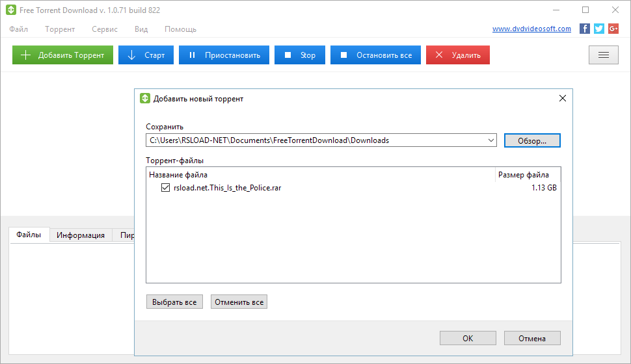The image size is (631, 364).
Task: Click the Обзор... browse button
Action: (x=532, y=140)
